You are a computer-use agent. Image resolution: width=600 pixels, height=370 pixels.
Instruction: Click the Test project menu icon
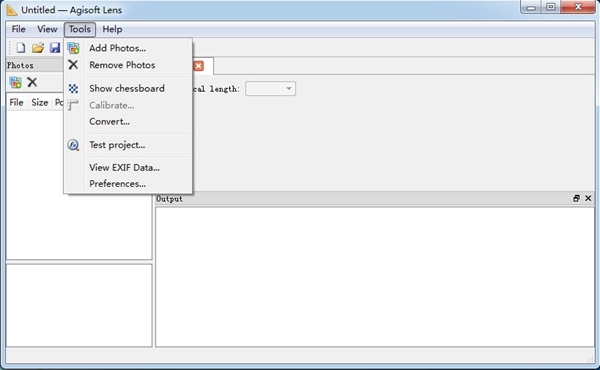point(73,145)
